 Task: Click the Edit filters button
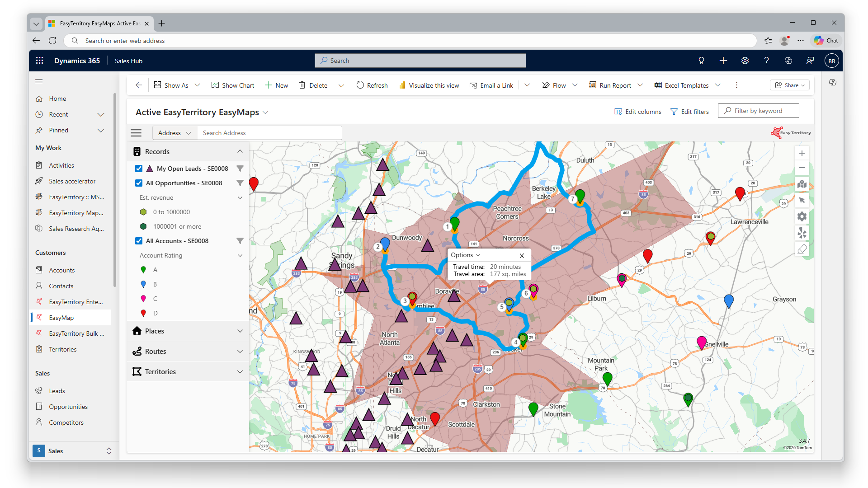click(689, 112)
